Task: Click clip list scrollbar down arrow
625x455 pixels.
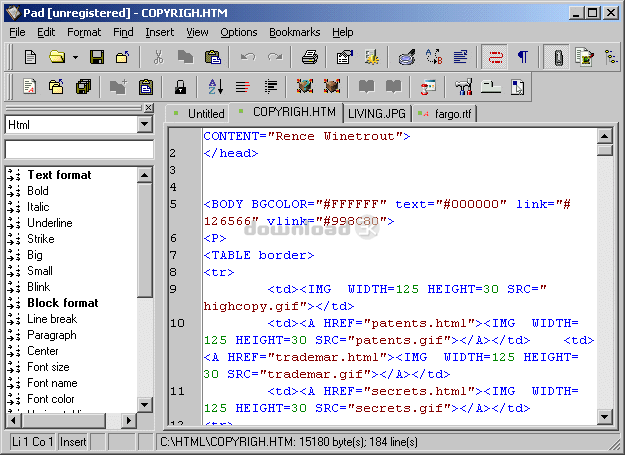Action: point(145,405)
